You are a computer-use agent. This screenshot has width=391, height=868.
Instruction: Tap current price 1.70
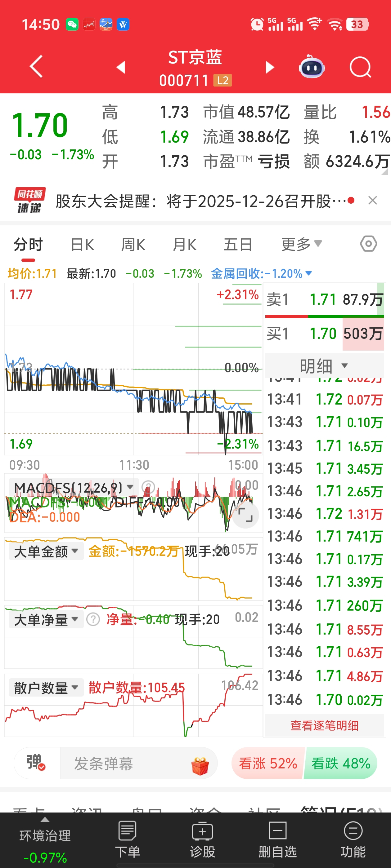40,125
